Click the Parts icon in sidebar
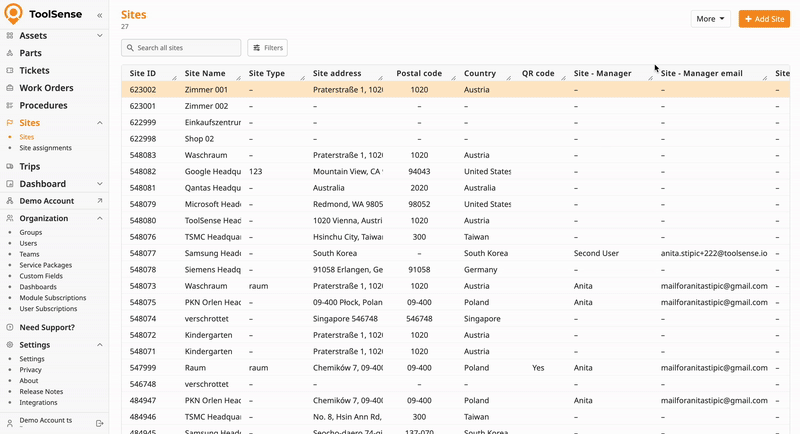This screenshot has width=800, height=434. (x=10, y=53)
